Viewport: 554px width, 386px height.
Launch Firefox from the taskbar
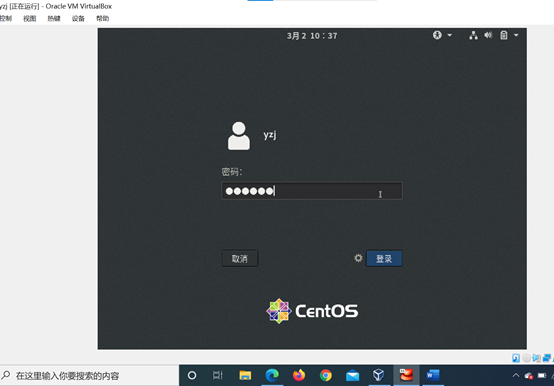tap(299, 375)
